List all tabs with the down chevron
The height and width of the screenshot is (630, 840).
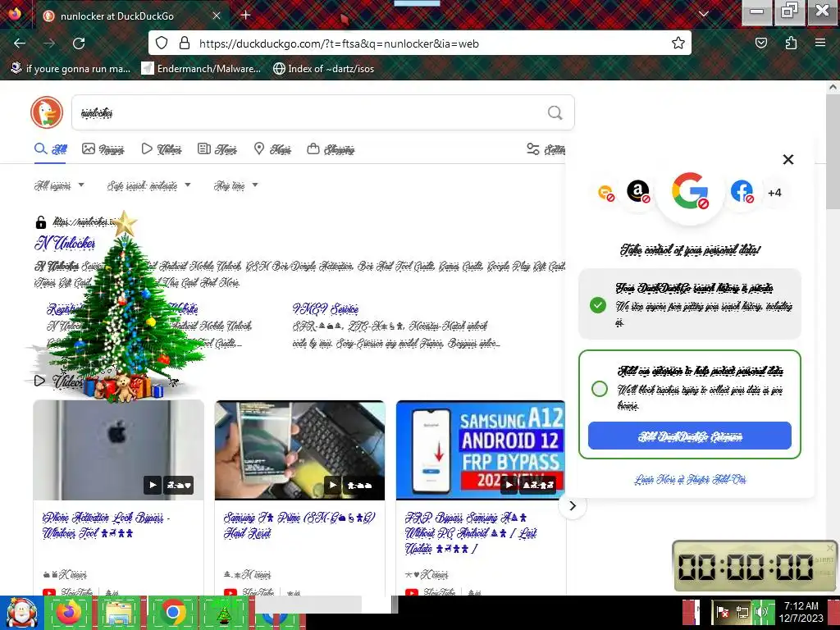[703, 15]
